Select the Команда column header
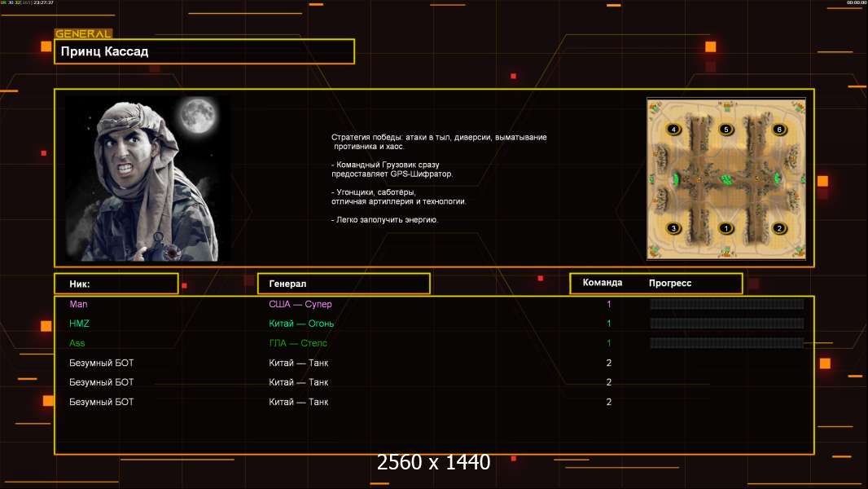 pyautogui.click(x=603, y=283)
